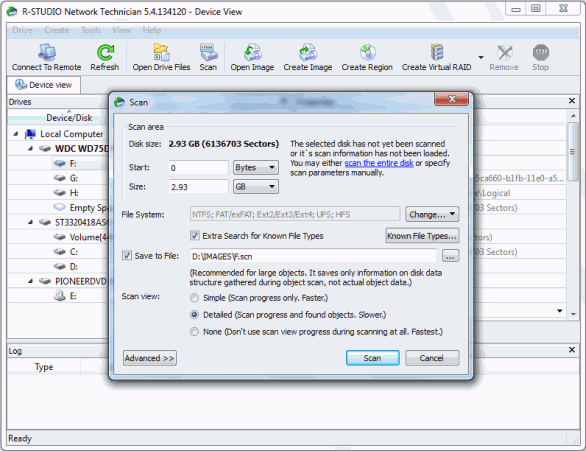Open the Drive menu
This screenshot has width=586, height=451.
[x=22, y=30]
